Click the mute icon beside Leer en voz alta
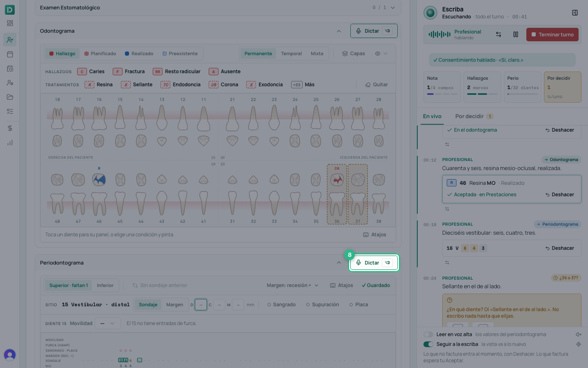Screen dimensions: 588x368 (x=578, y=334)
